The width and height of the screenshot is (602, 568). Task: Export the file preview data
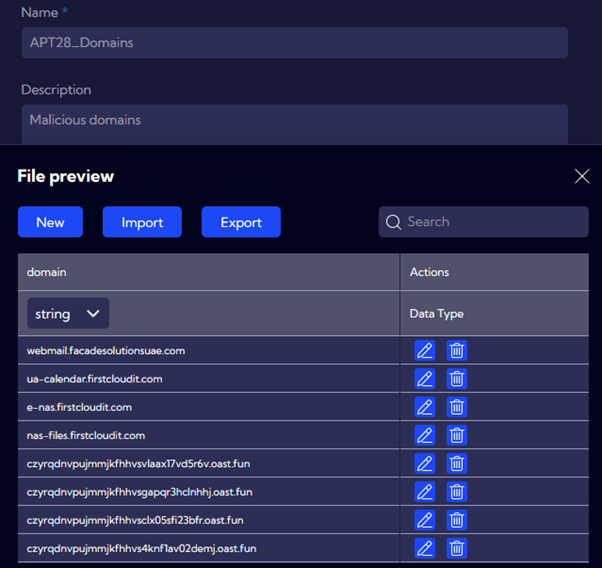(x=241, y=222)
